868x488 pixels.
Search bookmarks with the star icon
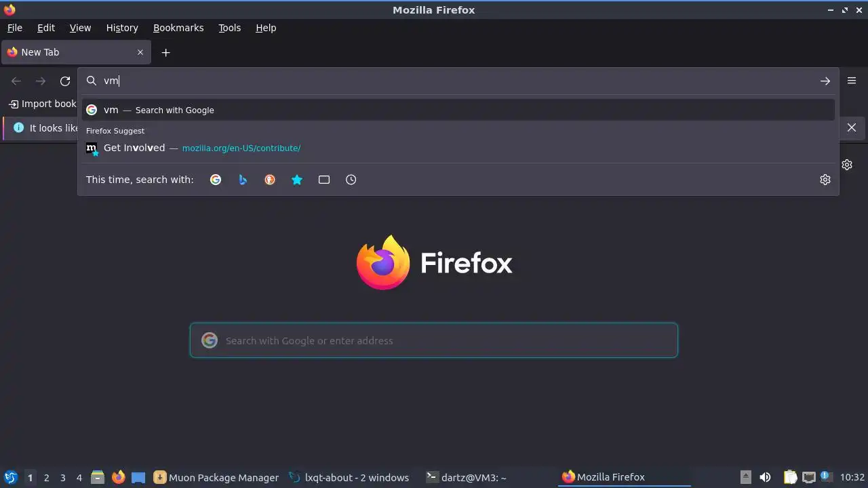coord(297,180)
